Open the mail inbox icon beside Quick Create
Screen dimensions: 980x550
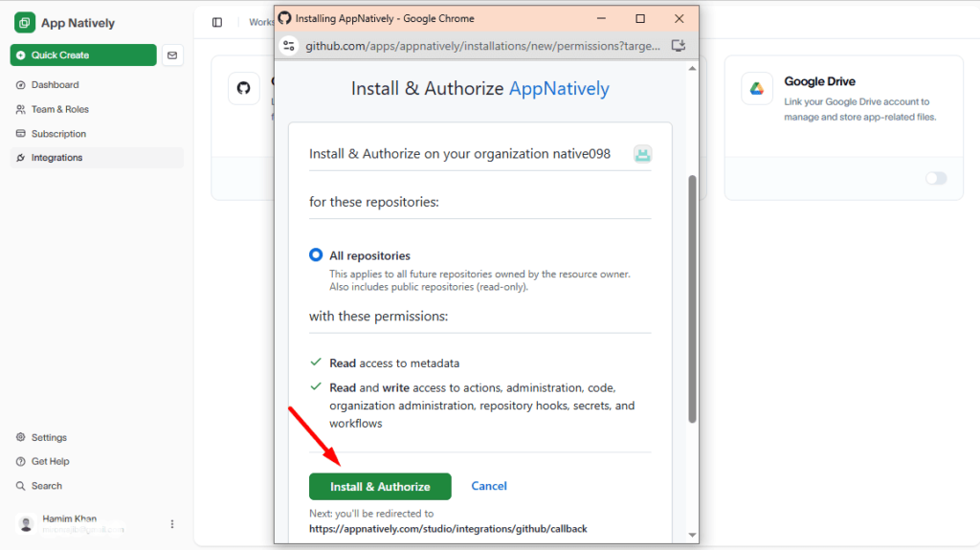172,55
